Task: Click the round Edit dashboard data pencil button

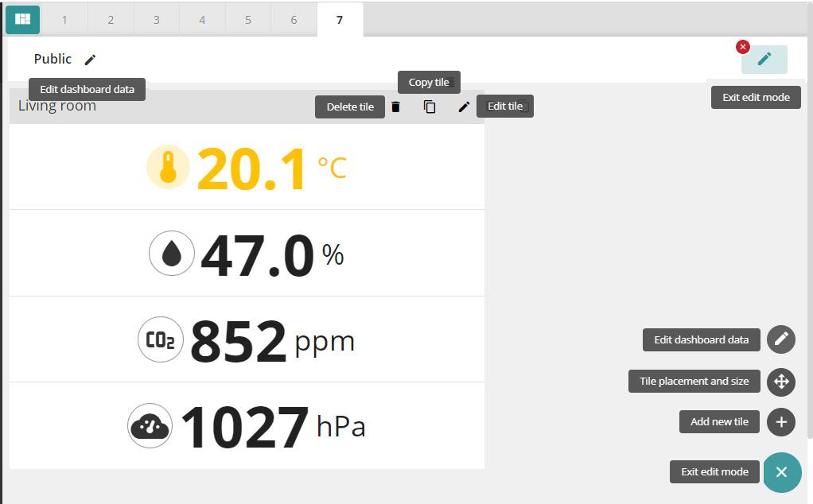Action: click(781, 339)
